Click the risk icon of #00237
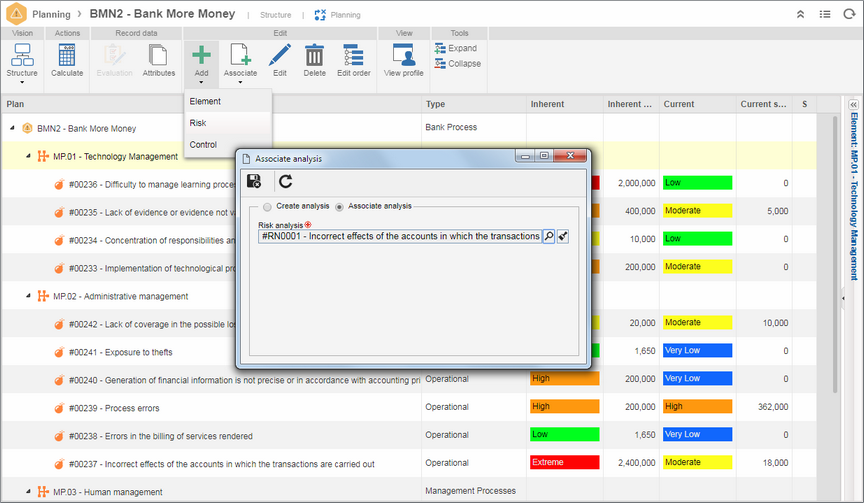The image size is (864, 503). [x=59, y=464]
